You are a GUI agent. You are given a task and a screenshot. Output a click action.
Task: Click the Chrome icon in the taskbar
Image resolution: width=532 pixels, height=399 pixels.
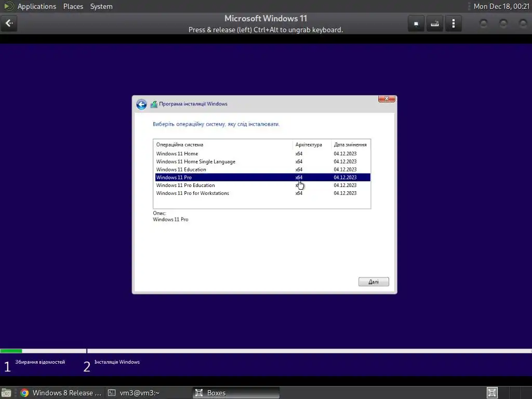coord(24,393)
